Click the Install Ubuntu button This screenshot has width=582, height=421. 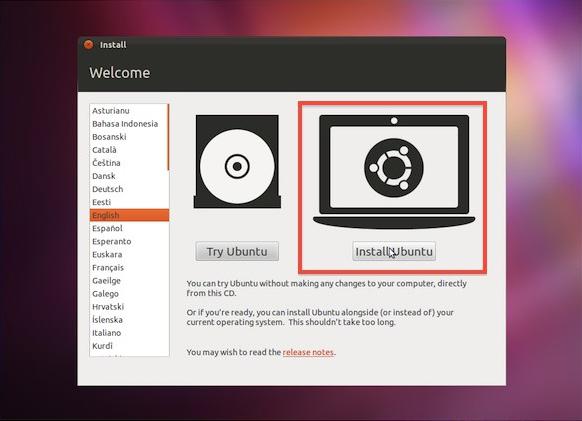tap(394, 251)
